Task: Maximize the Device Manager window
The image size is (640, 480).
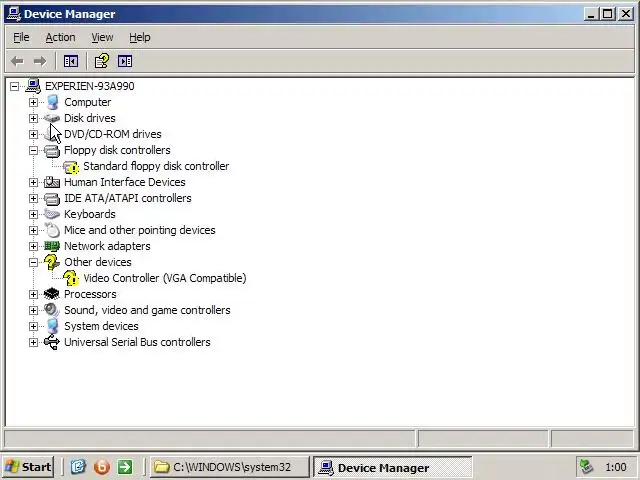Action: pos(607,14)
